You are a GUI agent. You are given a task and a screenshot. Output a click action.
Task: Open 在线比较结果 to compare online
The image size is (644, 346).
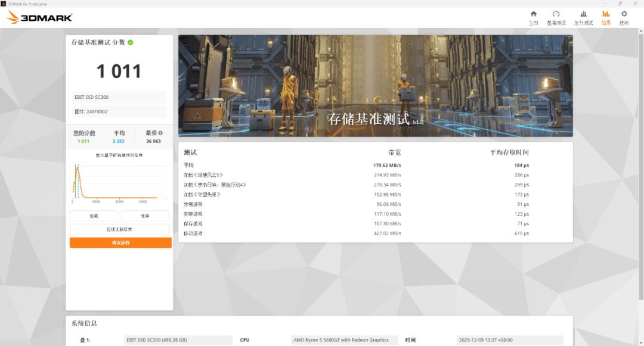119,229
